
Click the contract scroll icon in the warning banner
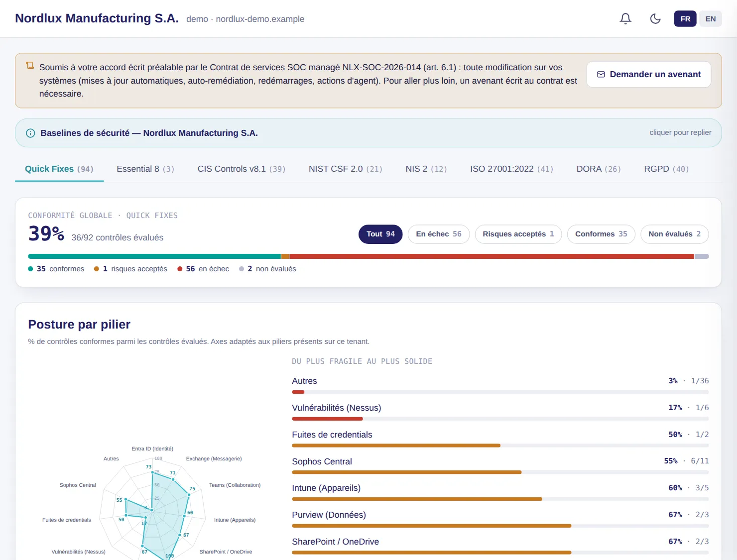tap(30, 66)
